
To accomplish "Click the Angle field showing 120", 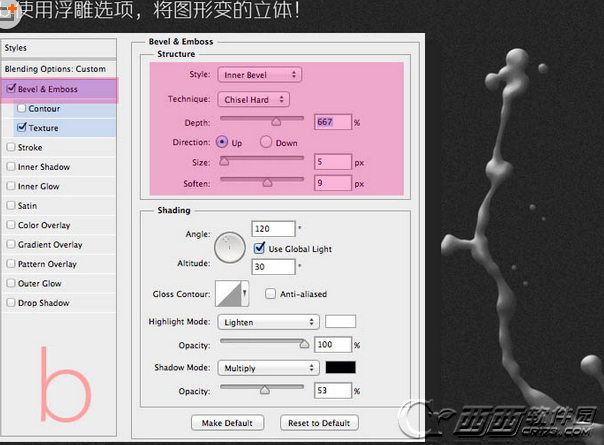I will point(273,228).
